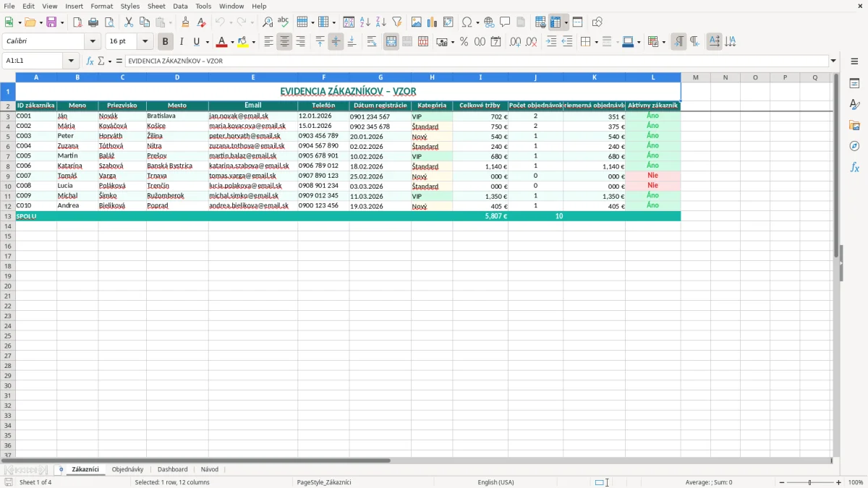
Task: Open the font size dropdown
Action: click(x=145, y=42)
